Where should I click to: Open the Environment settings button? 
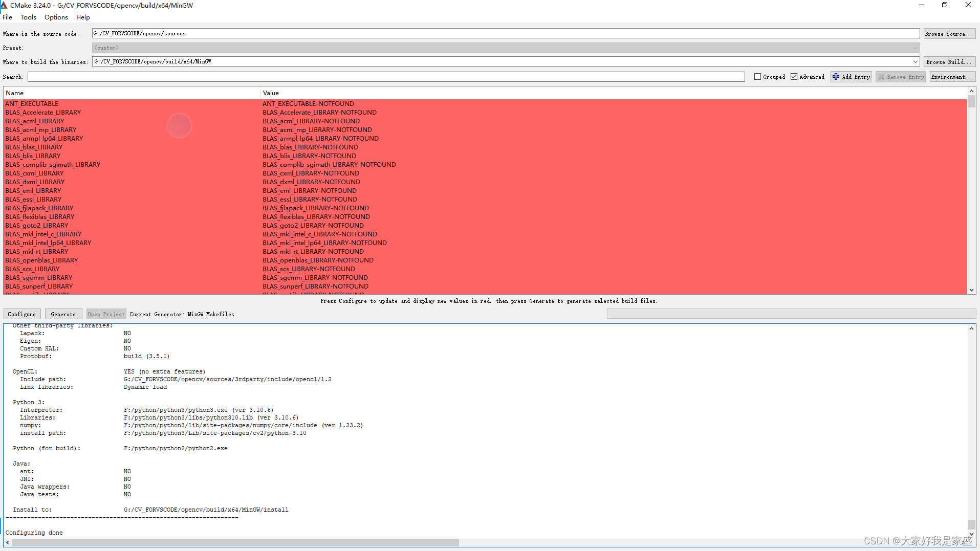pos(952,77)
